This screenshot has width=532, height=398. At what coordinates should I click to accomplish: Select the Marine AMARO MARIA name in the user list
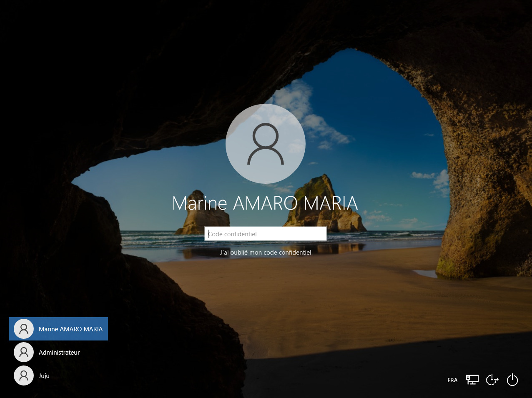tap(70, 329)
